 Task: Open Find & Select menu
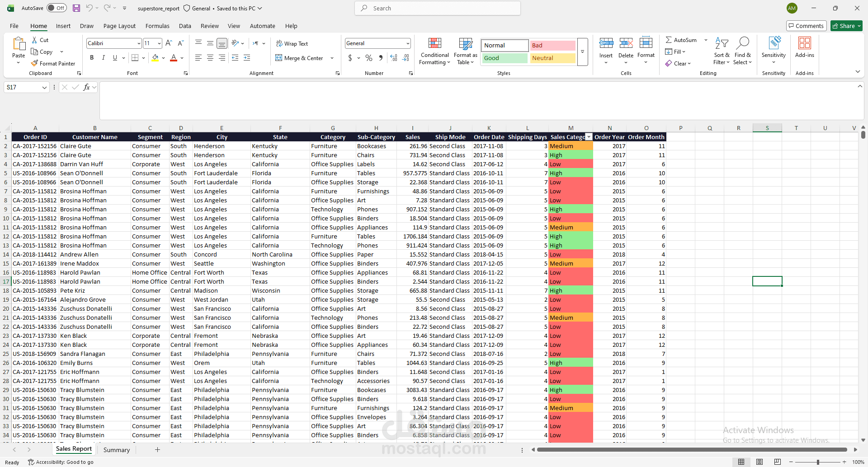[x=742, y=51]
